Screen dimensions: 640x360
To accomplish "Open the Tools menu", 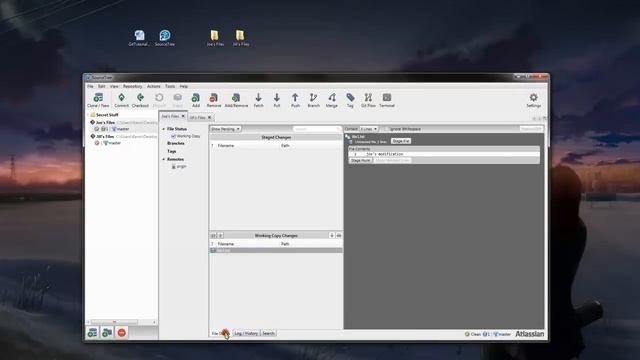I will [x=170, y=87].
